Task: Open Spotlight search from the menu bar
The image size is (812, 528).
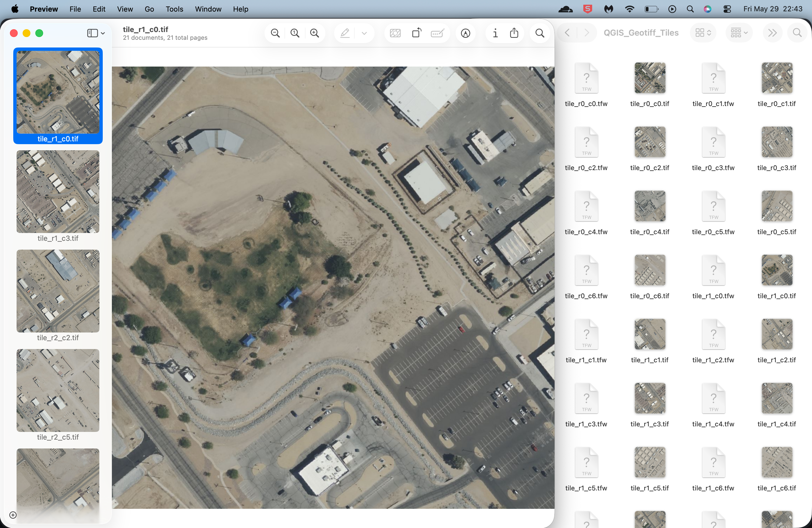Action: click(x=690, y=9)
